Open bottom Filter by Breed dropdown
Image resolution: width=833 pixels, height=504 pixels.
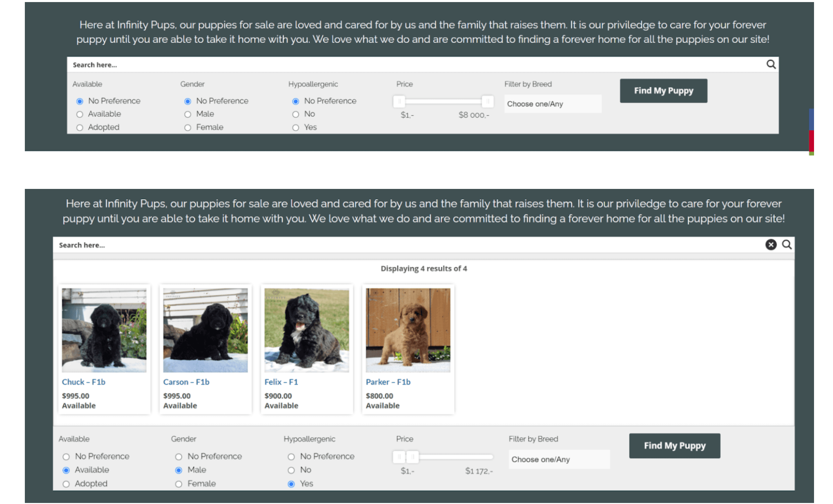point(559,459)
